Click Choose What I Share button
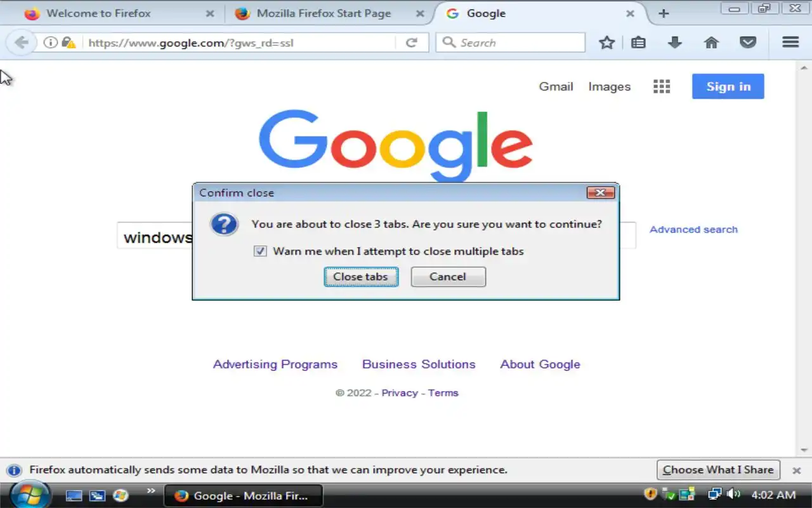This screenshot has width=812, height=508. point(718,471)
